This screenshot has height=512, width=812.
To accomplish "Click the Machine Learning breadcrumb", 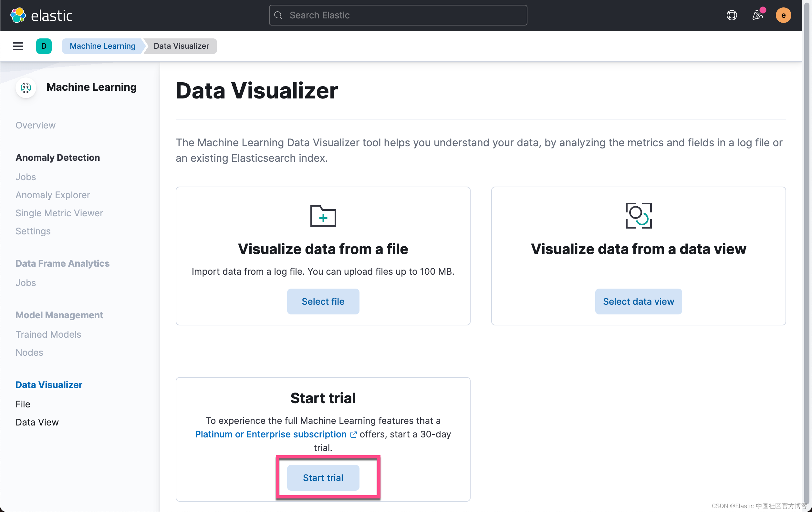I will (102, 46).
